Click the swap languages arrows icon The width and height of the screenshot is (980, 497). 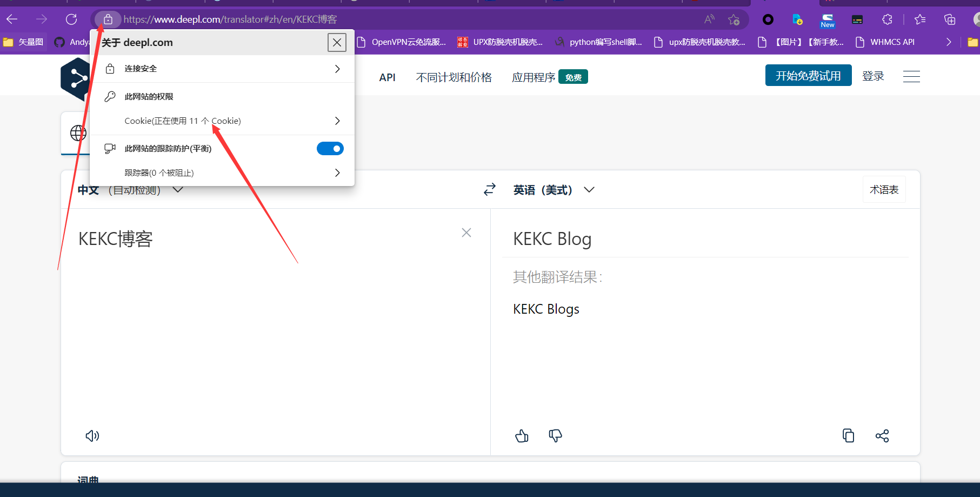[x=490, y=190]
